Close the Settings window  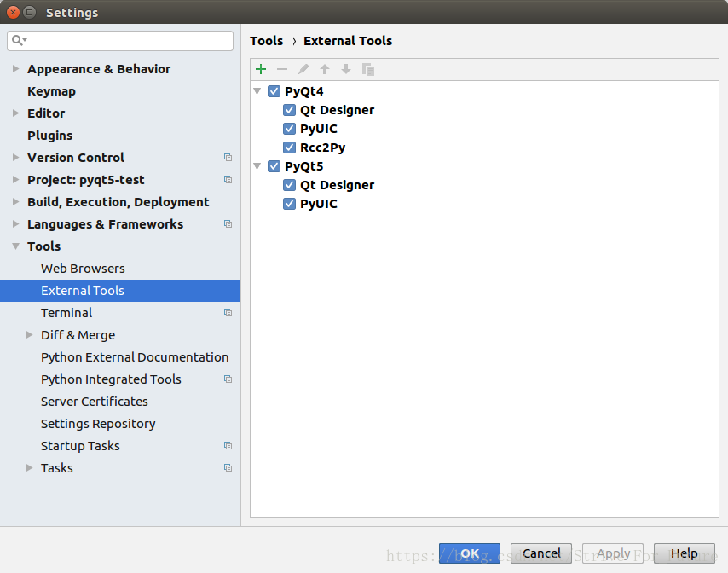coord(14,12)
